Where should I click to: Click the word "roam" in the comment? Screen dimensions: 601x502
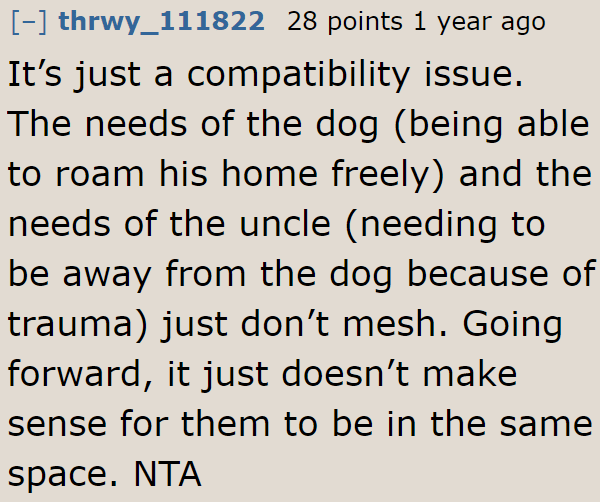pyautogui.click(x=100, y=175)
